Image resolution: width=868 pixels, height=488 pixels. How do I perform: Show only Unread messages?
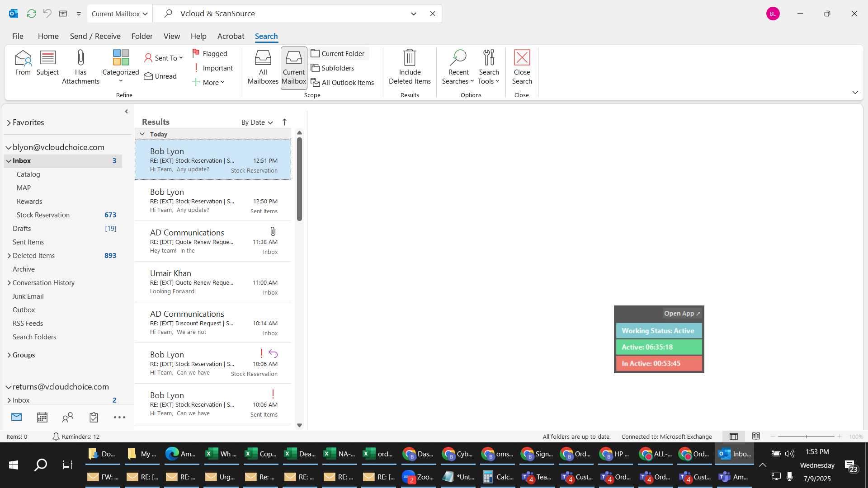(160, 76)
